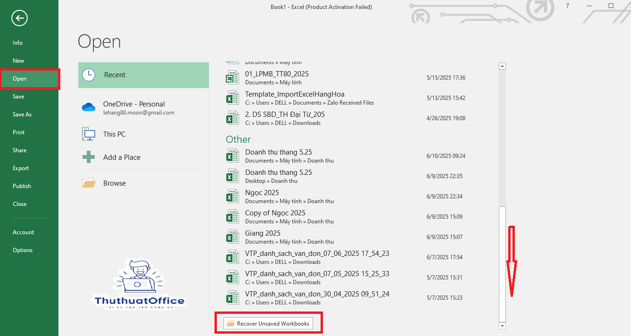644x336 pixels.
Task: Select the Recent location tab
Action: (x=143, y=75)
